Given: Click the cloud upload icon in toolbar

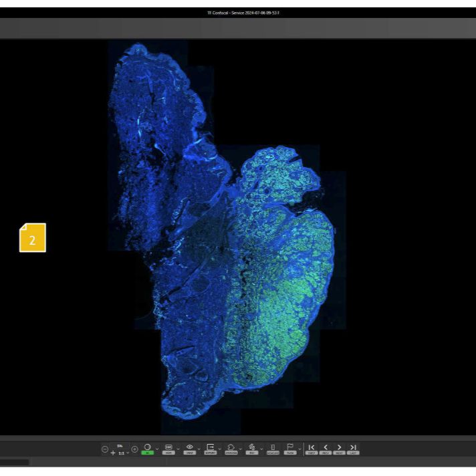Looking at the screenshot, I should click(x=231, y=448).
